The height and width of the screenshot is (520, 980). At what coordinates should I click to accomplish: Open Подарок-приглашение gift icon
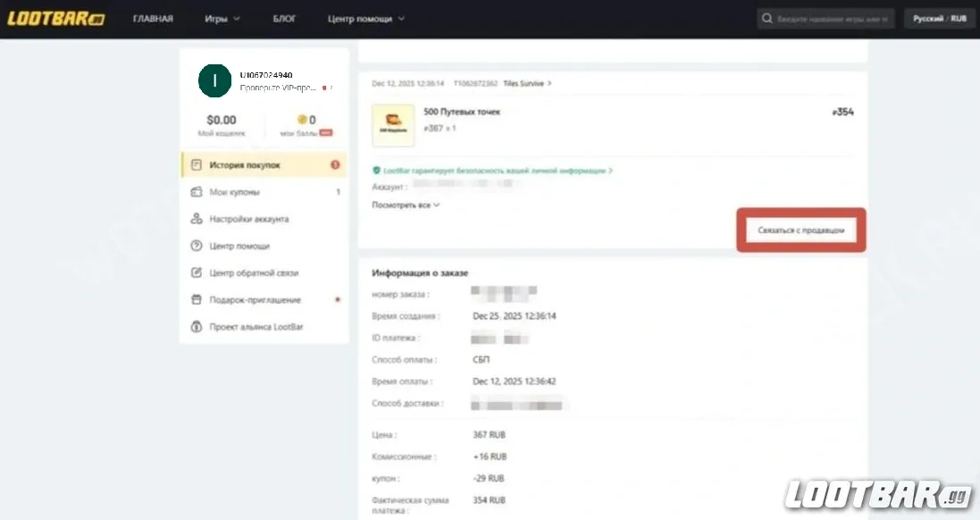point(197,299)
